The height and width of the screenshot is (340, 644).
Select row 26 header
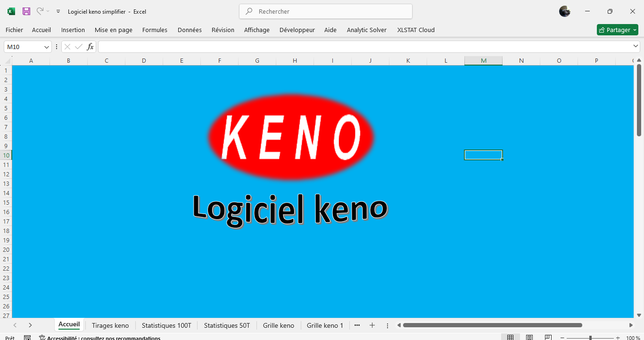click(6, 306)
